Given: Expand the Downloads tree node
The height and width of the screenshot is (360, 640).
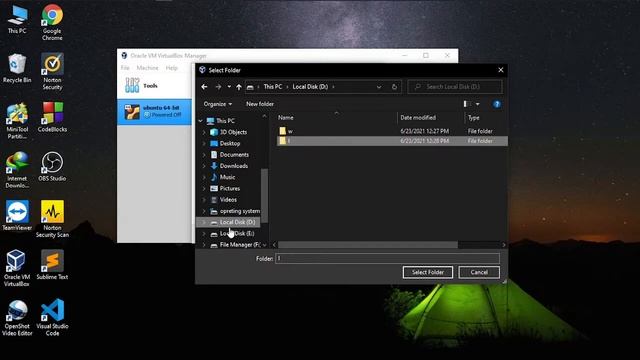Looking at the screenshot, I should click(x=204, y=166).
